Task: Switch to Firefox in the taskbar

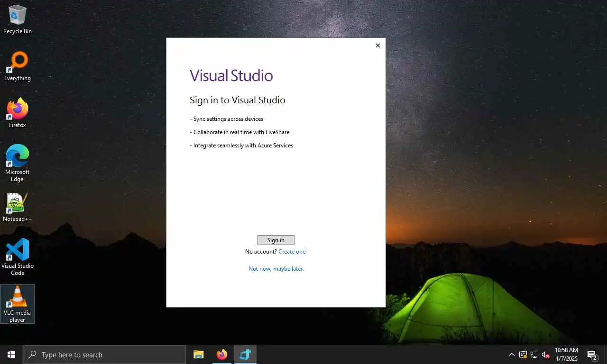Action: point(221,355)
